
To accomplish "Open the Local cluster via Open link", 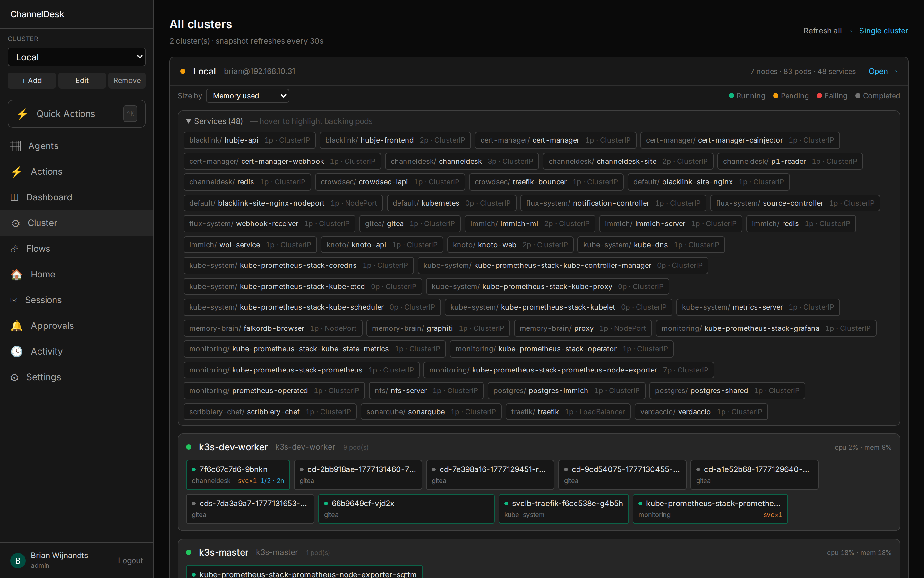I will pyautogui.click(x=883, y=71).
